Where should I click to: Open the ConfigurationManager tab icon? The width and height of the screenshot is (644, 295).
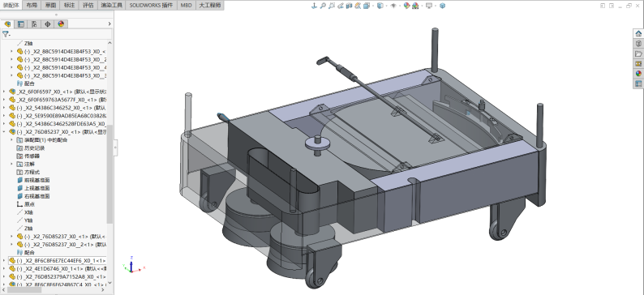(34, 24)
